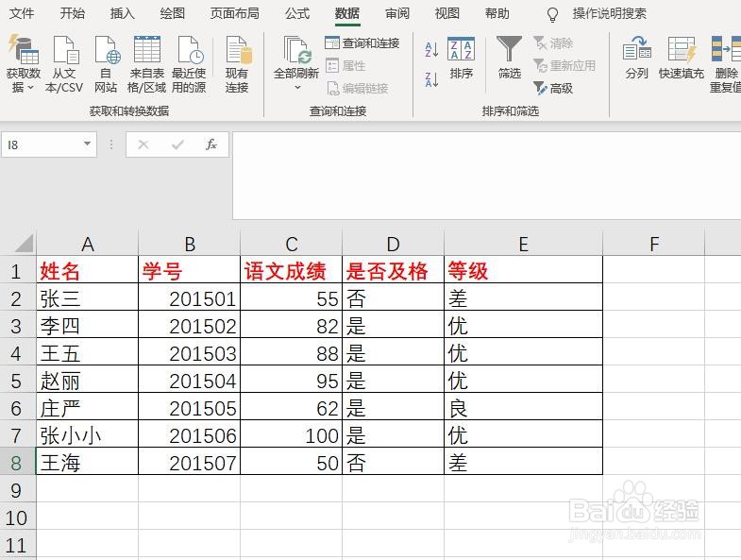The height and width of the screenshot is (560, 741).
Task: Expand the Refresh All dropdown arrow
Action: coord(297,87)
